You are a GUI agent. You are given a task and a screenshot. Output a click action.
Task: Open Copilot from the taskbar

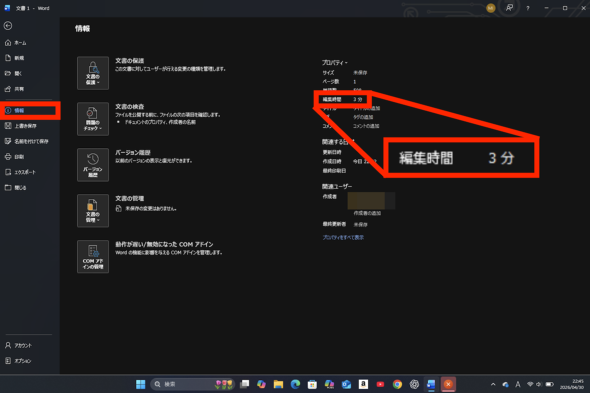click(x=261, y=384)
